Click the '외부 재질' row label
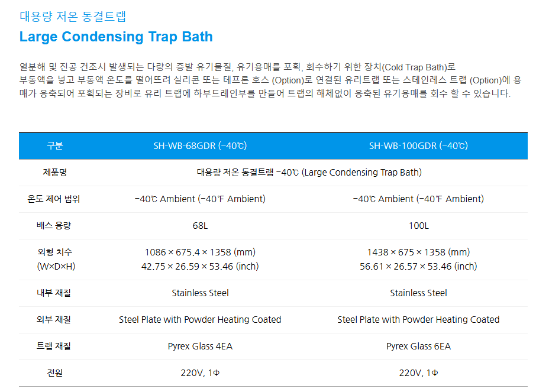The height and width of the screenshot is (392, 536). (x=55, y=319)
